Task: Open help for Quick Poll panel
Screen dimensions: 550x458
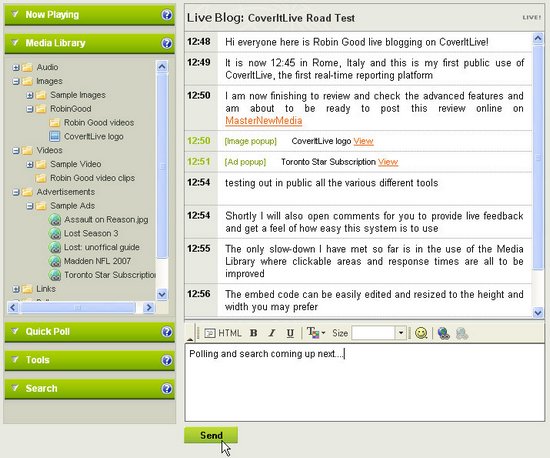Action: (x=167, y=332)
